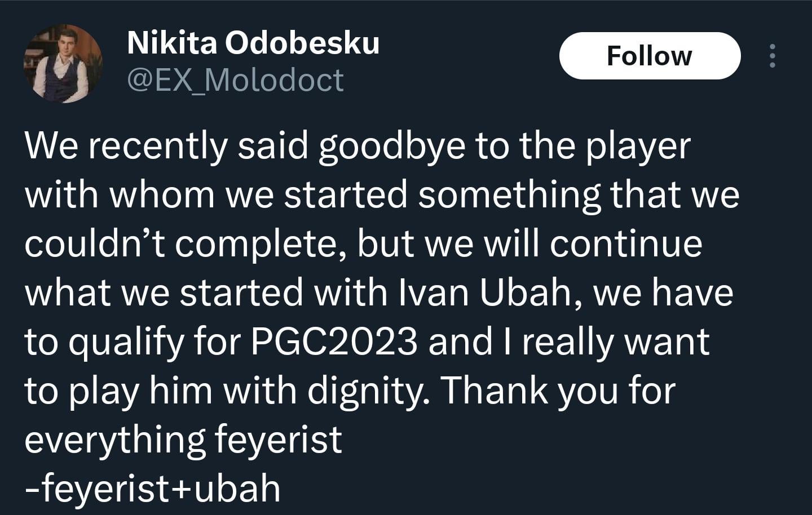
Task: Click the word recently in the first line
Action: point(157,146)
